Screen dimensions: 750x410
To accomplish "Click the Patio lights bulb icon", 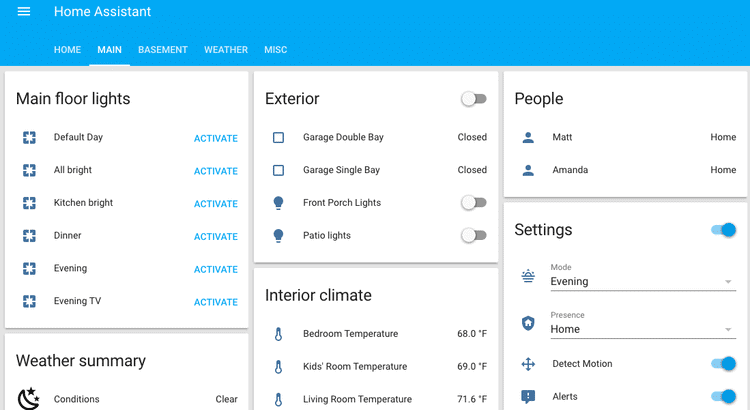I will 278,236.
